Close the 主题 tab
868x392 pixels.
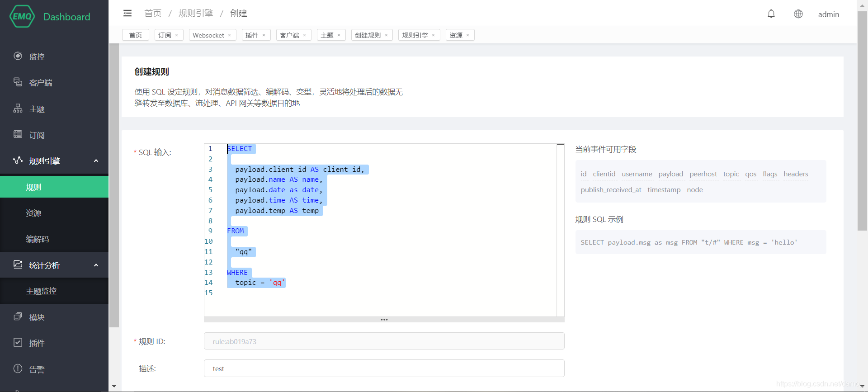pos(339,35)
